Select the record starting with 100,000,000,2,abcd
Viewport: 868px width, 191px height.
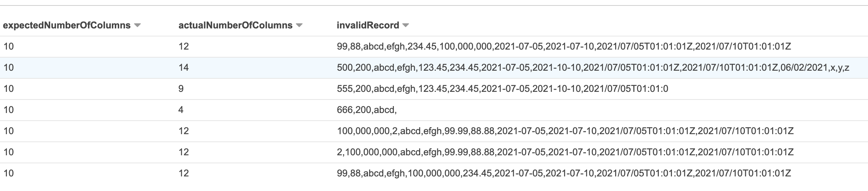pos(565,131)
